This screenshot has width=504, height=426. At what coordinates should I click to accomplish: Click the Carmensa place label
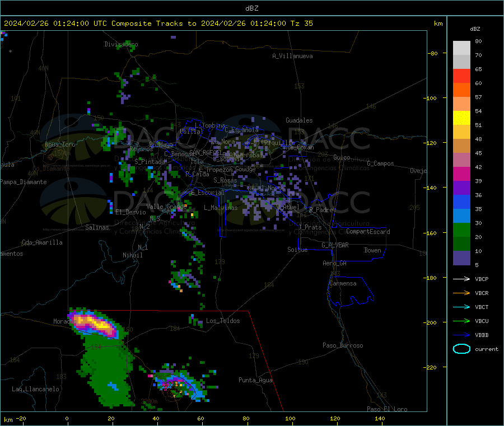click(x=343, y=284)
